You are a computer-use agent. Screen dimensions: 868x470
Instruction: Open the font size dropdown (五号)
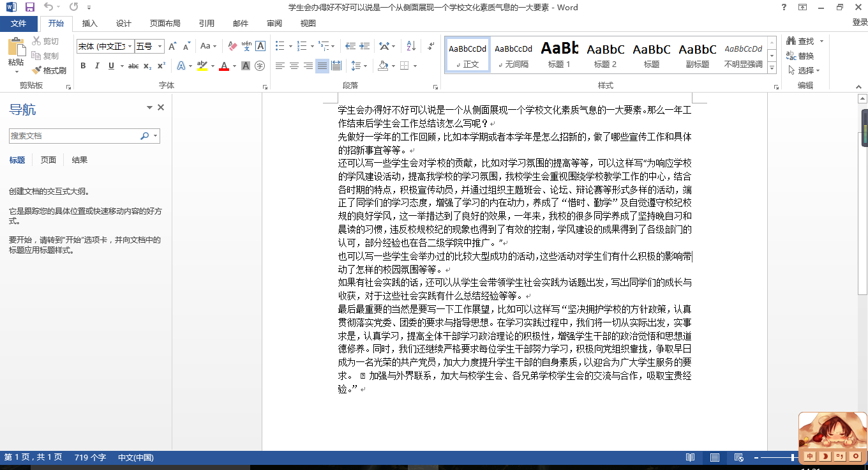click(160, 47)
